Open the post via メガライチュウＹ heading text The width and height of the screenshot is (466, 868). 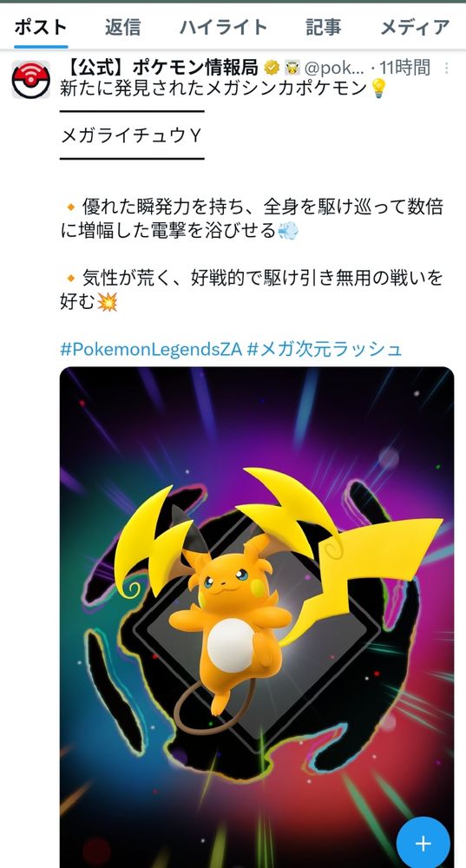131,135
